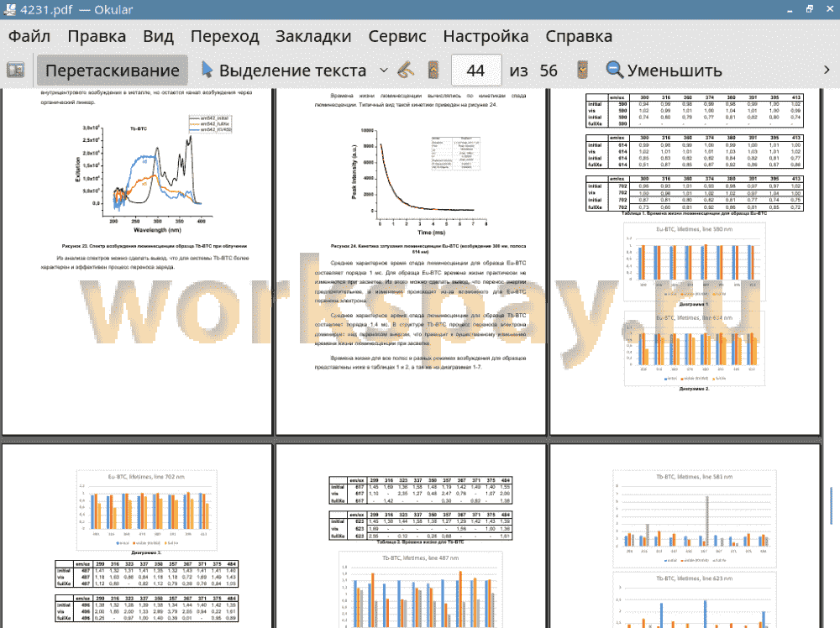Click the Таблица 2 caption for Tb-BTC
The image size is (840, 628).
tap(421, 542)
